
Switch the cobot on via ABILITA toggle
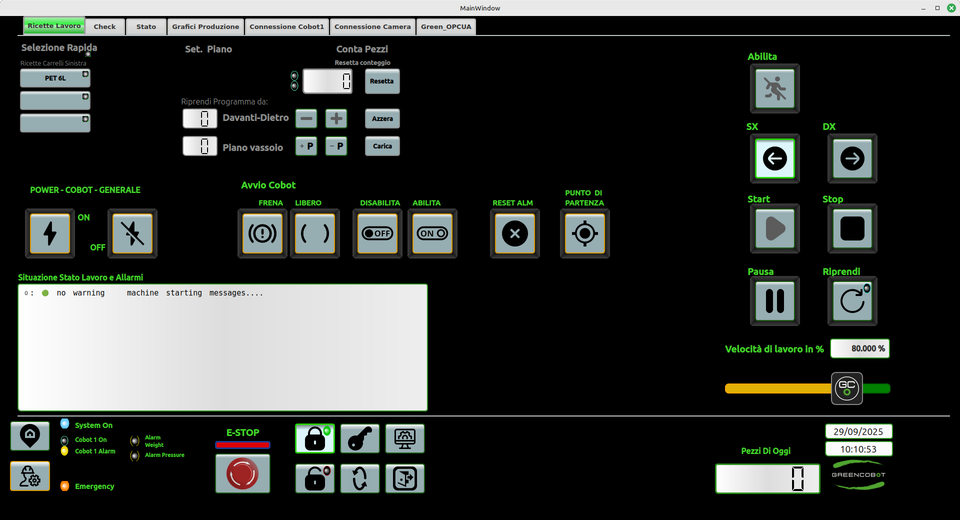(x=432, y=233)
